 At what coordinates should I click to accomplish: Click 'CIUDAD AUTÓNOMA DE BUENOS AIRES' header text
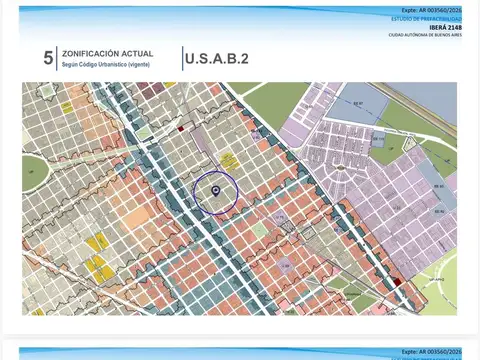(x=425, y=35)
